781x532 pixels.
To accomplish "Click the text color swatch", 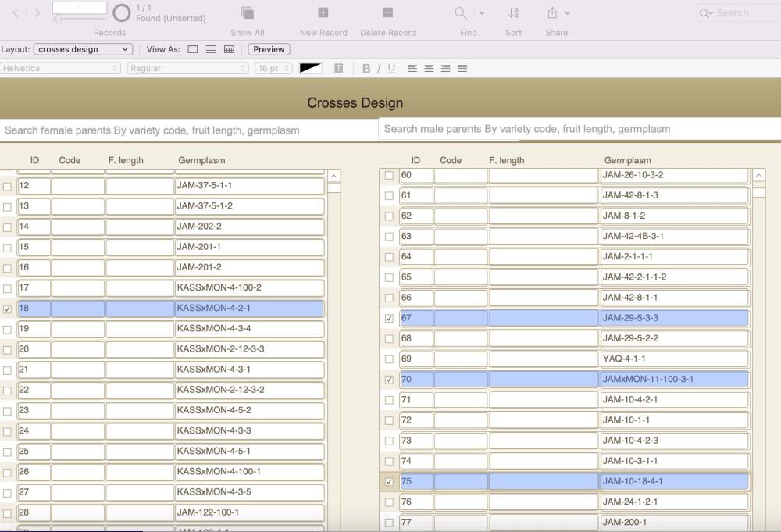I will pyautogui.click(x=311, y=69).
